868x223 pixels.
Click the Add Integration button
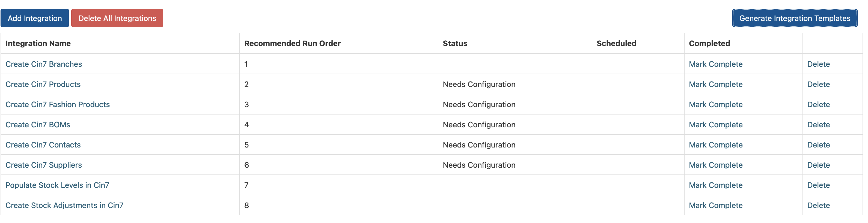(x=35, y=18)
